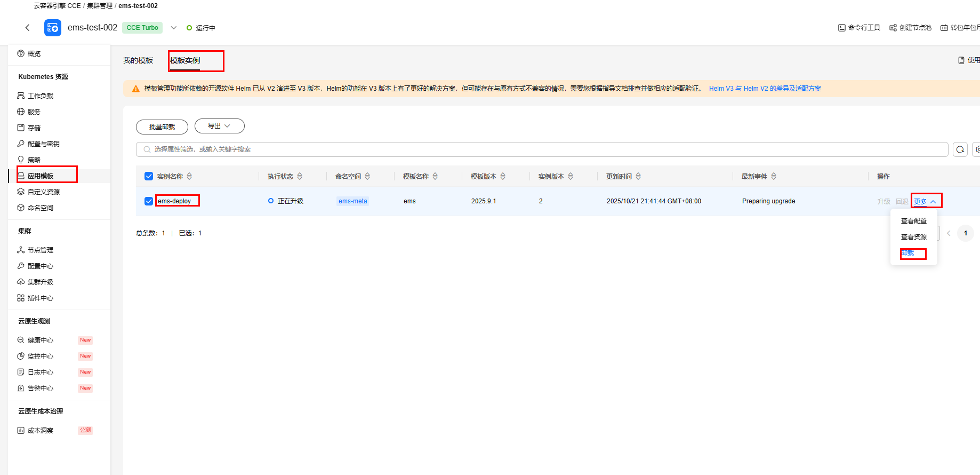
Task: Expand the cluster switcher next to CCE Turbo
Action: coord(173,28)
